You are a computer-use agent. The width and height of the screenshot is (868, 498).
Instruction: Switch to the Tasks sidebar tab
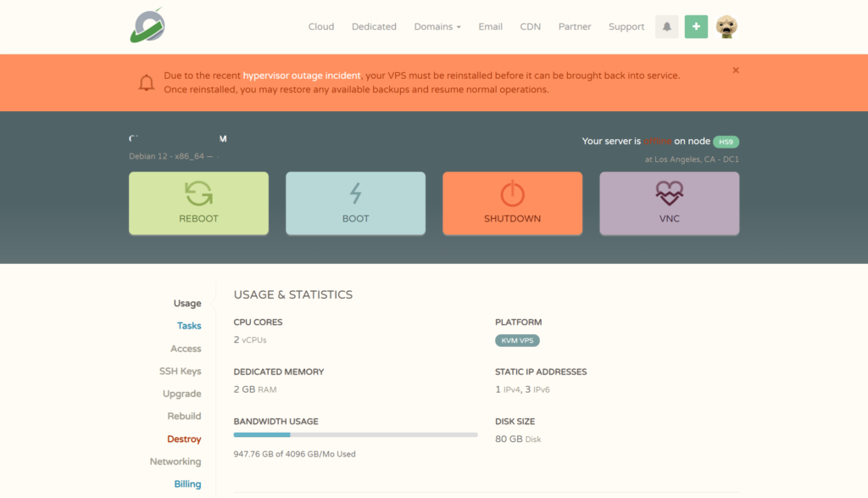click(189, 326)
